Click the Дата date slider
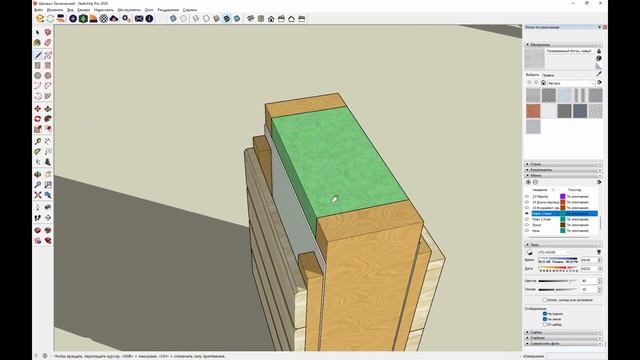 [x=558, y=268]
